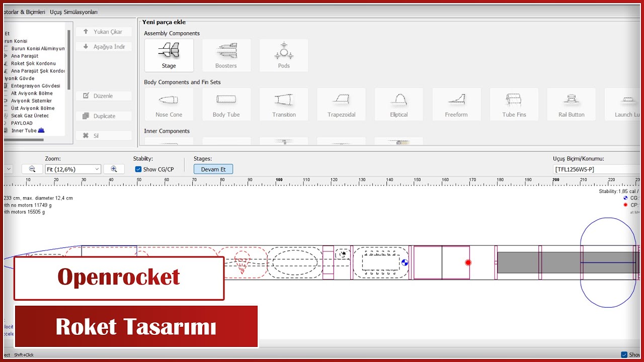Viewport: 644px width, 362px height.
Task: Add a Rail Button component
Action: pos(571,105)
